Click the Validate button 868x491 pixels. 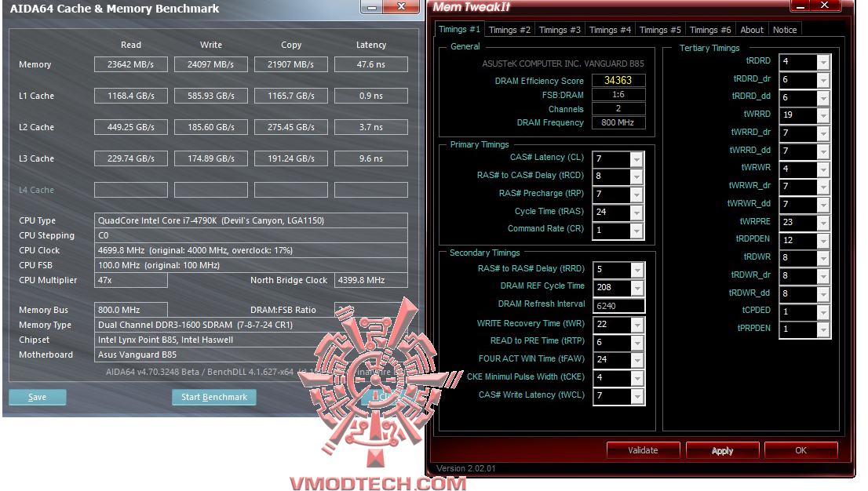[x=644, y=450]
